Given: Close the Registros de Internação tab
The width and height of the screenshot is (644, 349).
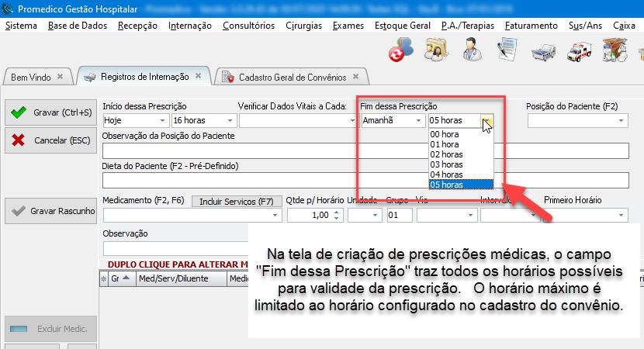Looking at the screenshot, I should (199, 76).
